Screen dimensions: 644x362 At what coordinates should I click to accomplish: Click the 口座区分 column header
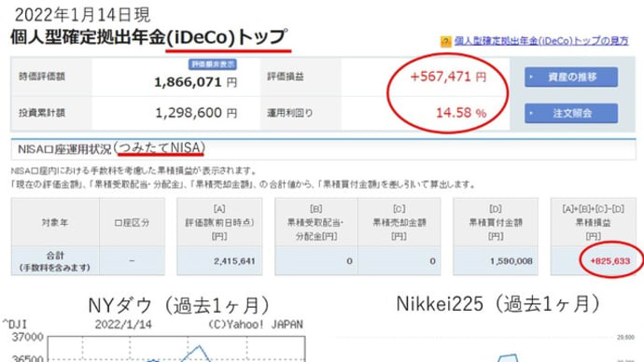point(132,222)
